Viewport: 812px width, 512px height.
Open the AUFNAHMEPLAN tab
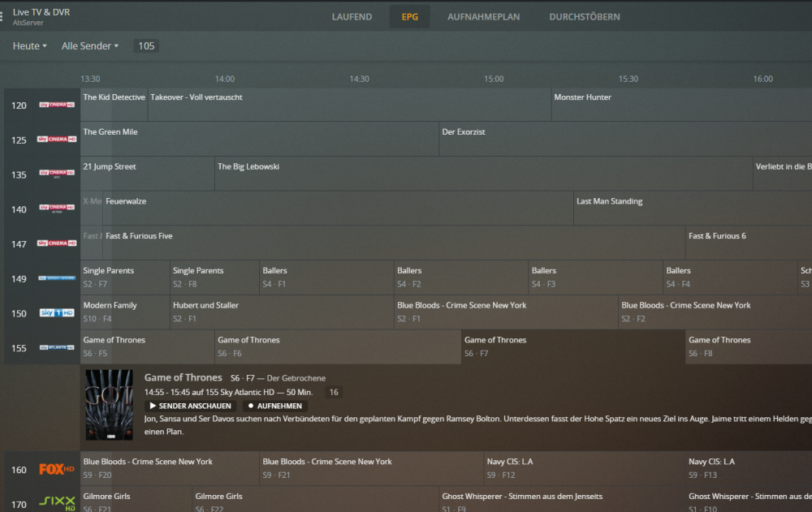coord(484,16)
